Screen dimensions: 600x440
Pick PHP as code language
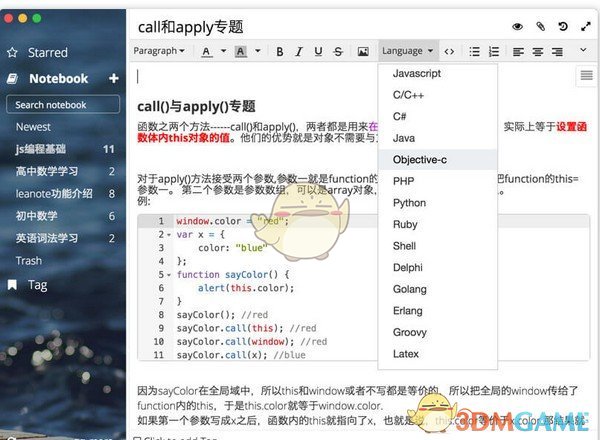point(438,181)
